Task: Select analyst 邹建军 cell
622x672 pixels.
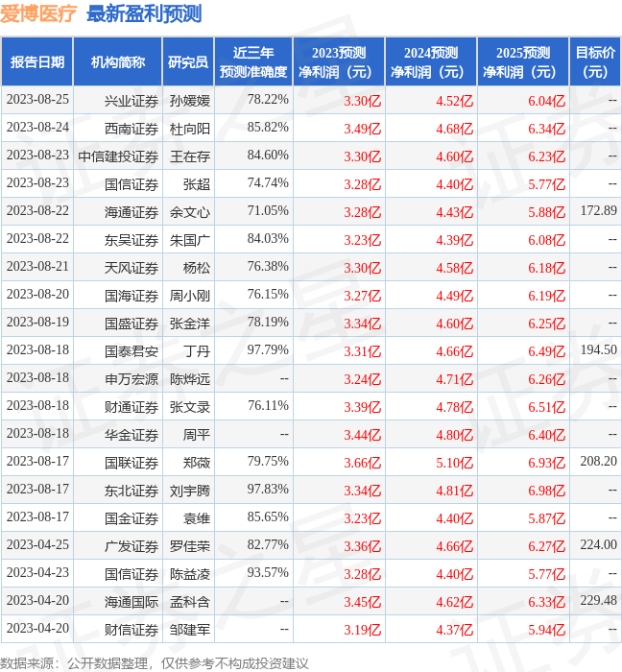Action: pyautogui.click(x=190, y=631)
